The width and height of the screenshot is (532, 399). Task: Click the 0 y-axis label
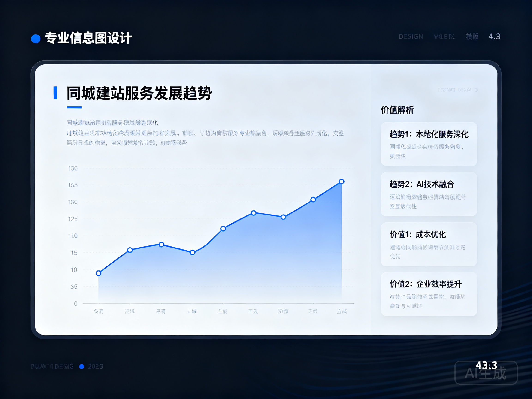click(76, 303)
